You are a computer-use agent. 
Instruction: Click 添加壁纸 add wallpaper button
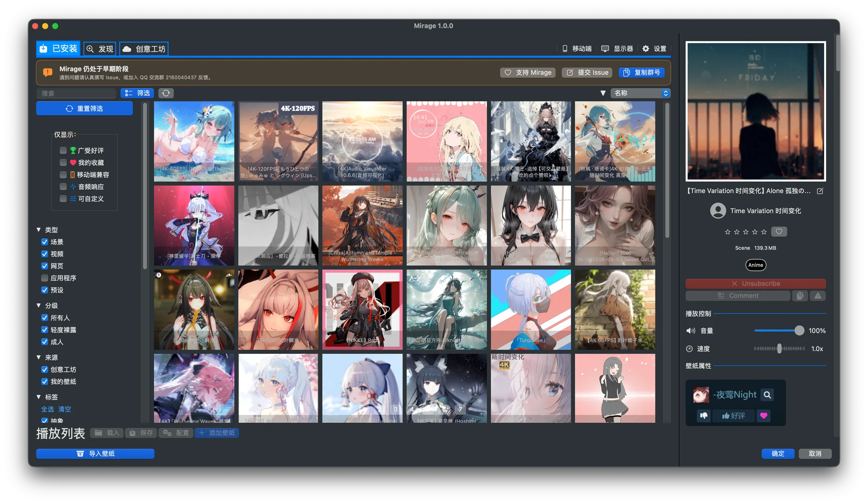click(217, 433)
